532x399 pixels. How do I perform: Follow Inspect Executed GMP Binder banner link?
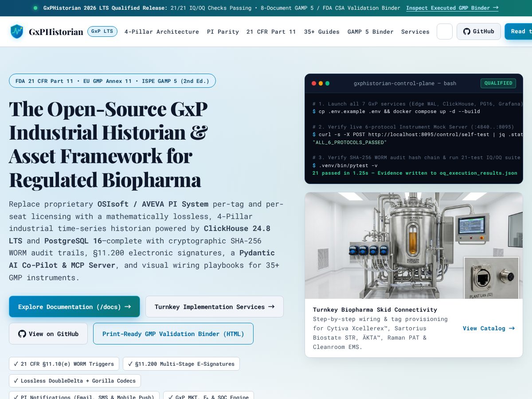[x=452, y=8]
